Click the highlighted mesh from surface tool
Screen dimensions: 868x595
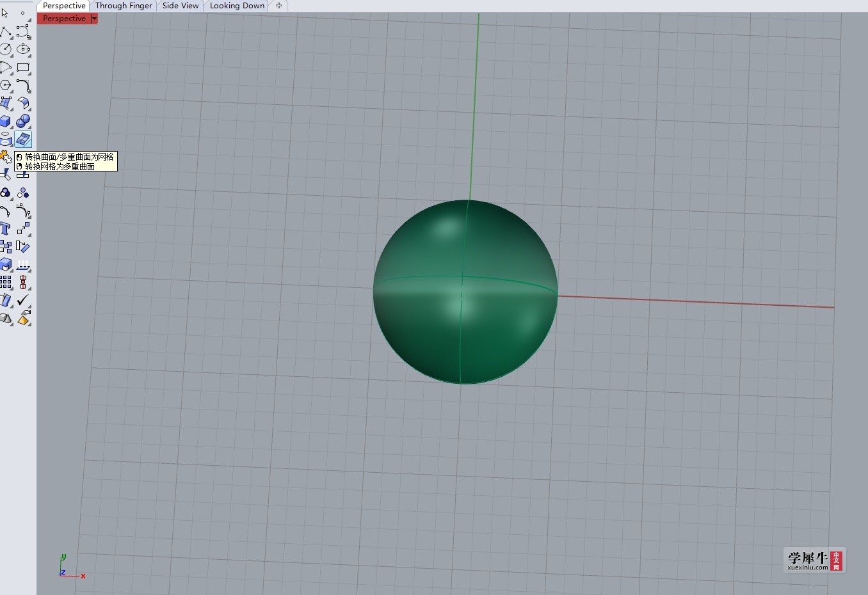pyautogui.click(x=23, y=139)
